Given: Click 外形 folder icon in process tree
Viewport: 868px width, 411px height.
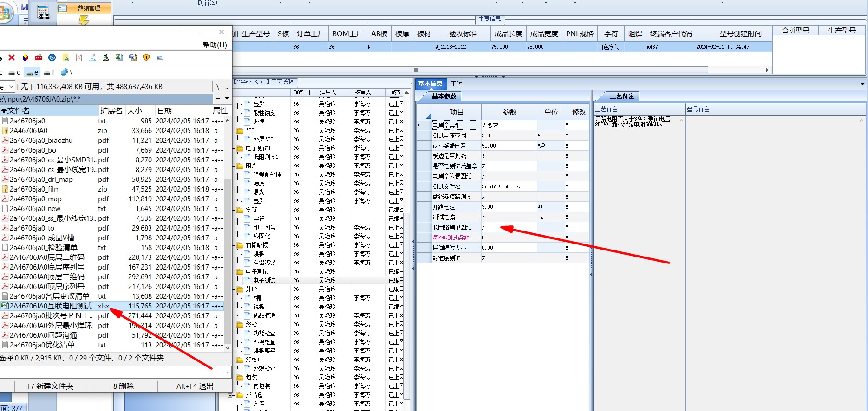Looking at the screenshot, I should (x=240, y=289).
